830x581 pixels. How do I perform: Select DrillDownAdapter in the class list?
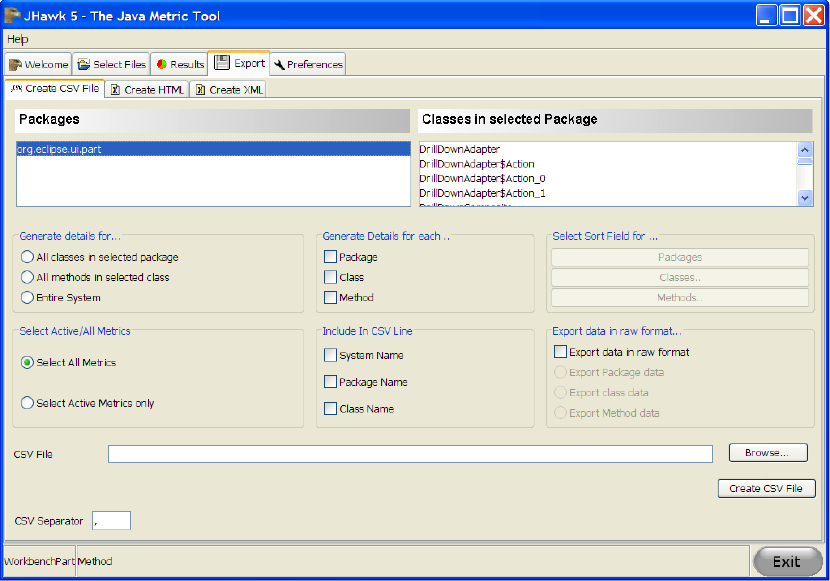pyautogui.click(x=608, y=149)
